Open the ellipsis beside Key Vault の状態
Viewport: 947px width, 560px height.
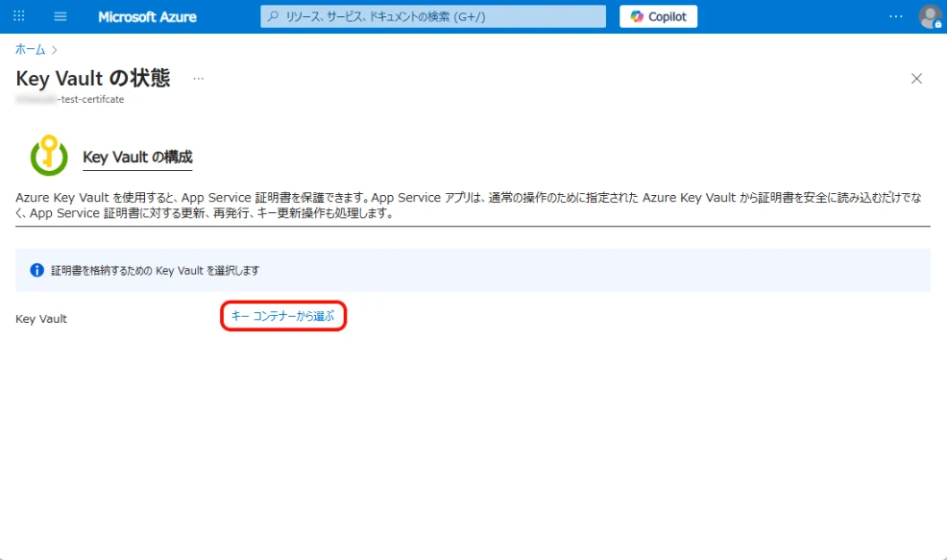[x=198, y=79]
